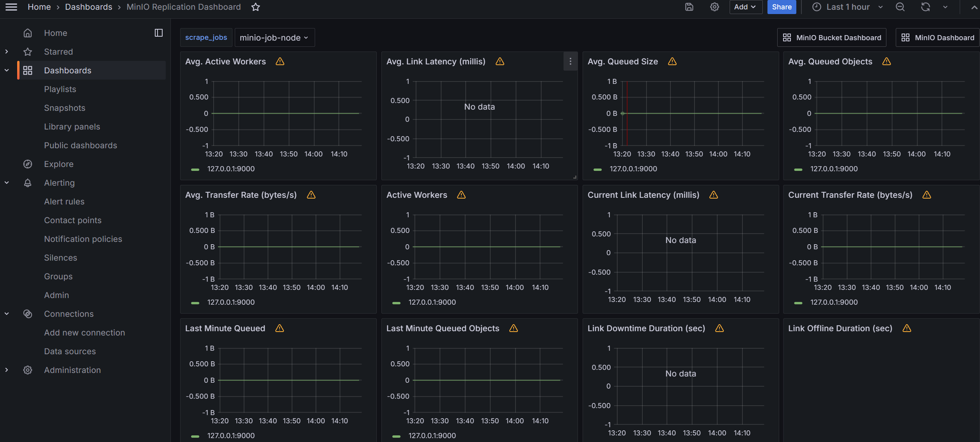The width and height of the screenshot is (980, 442).
Task: Click the Connections icon in sidebar
Action: [x=28, y=314]
